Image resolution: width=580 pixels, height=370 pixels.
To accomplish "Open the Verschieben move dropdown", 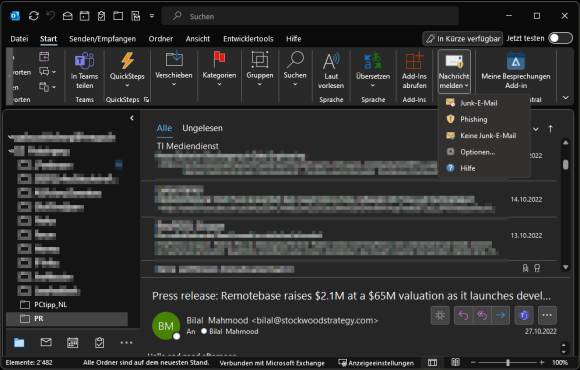I will click(174, 70).
